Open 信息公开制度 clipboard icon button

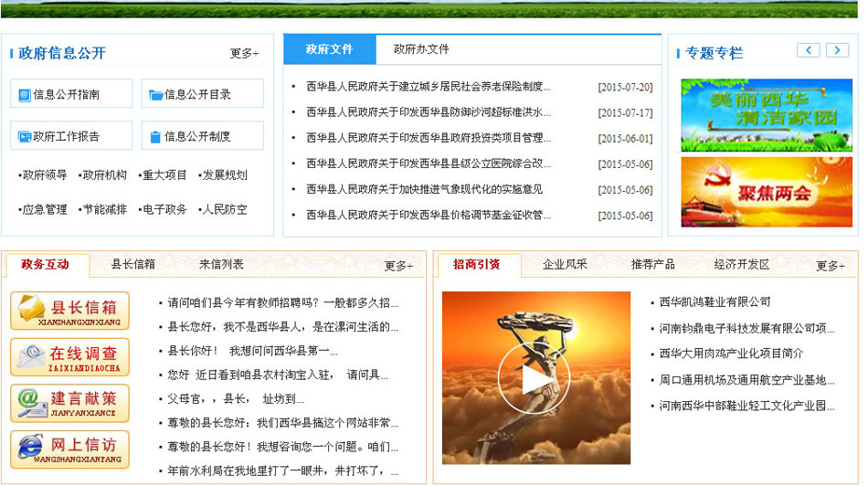(x=202, y=136)
